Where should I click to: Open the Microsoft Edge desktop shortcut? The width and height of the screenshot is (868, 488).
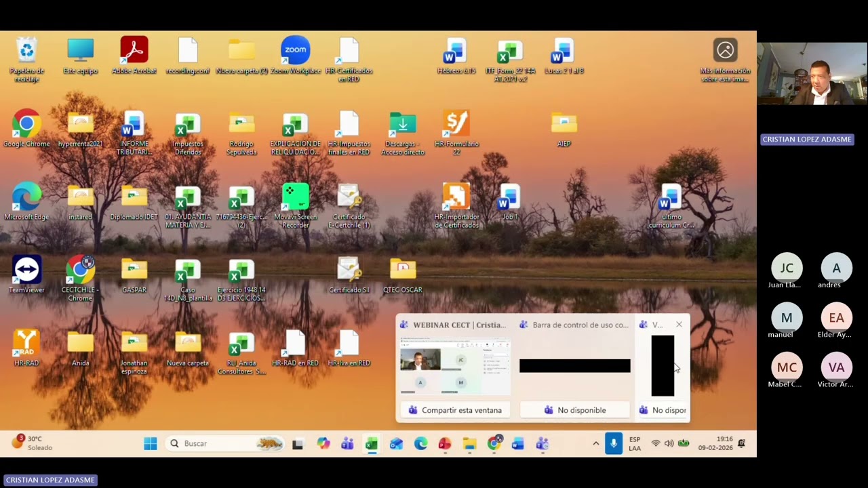pyautogui.click(x=26, y=202)
